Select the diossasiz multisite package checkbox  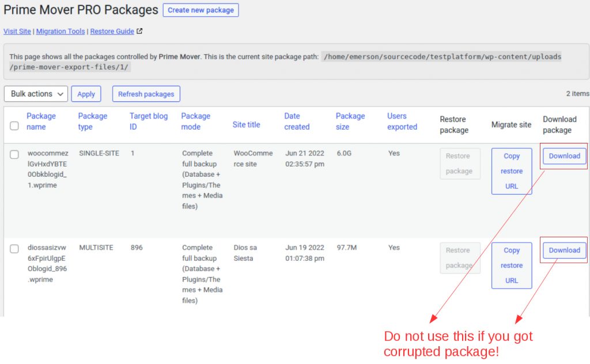(x=14, y=248)
